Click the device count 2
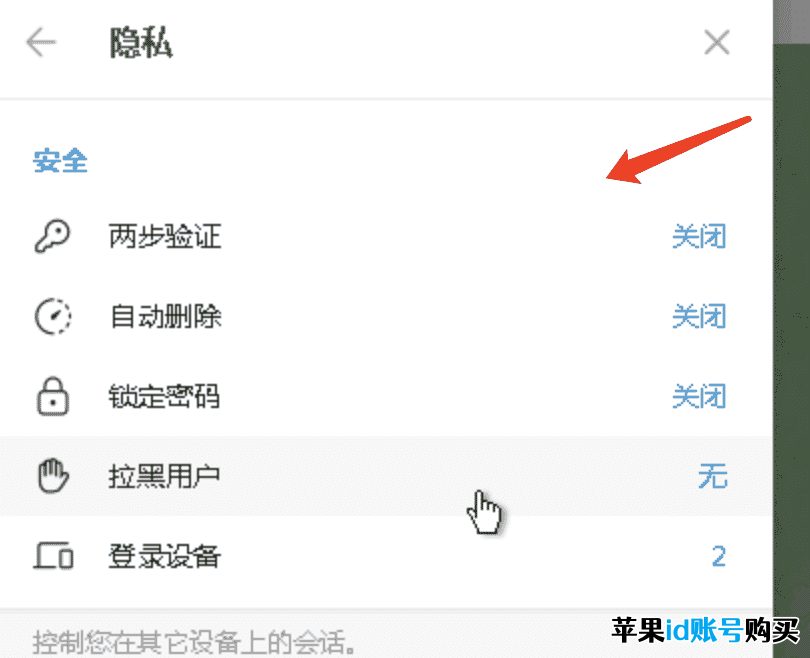This screenshot has width=810, height=658. point(719,556)
